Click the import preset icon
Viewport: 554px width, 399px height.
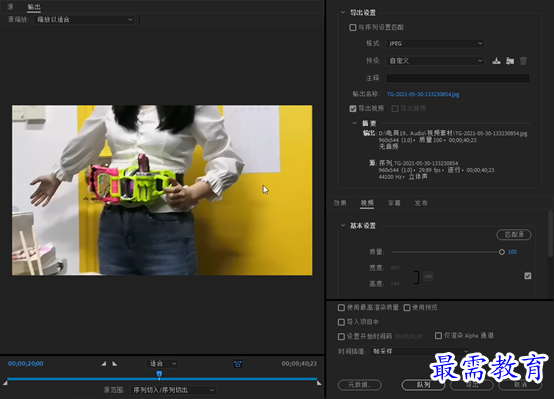[x=509, y=61]
